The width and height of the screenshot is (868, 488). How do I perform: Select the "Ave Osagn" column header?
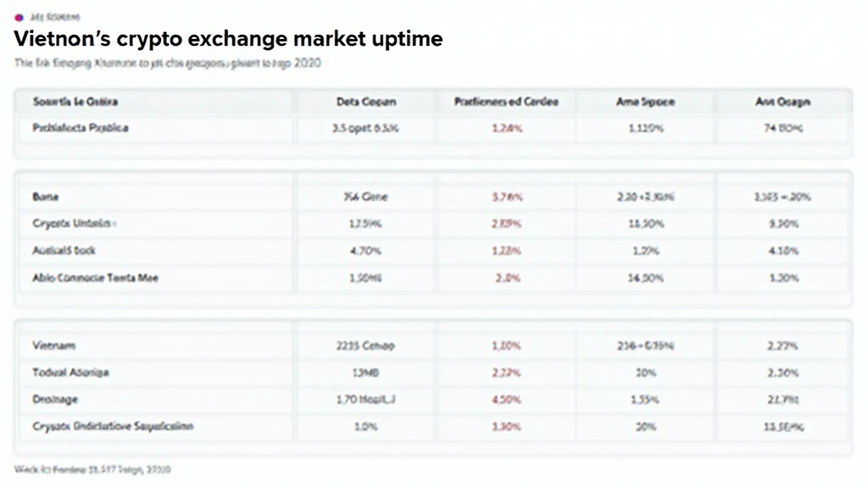point(782,102)
